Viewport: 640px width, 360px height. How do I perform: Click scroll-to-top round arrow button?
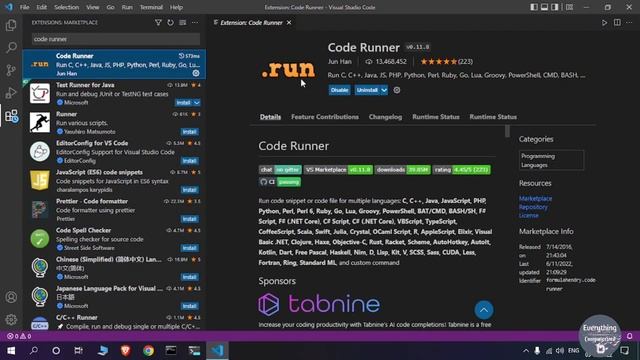pos(484,310)
